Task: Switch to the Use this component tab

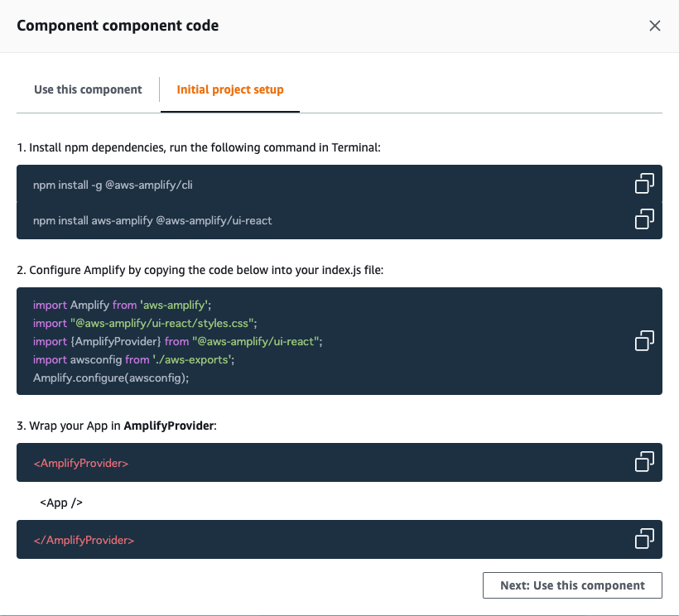Action: [x=88, y=89]
